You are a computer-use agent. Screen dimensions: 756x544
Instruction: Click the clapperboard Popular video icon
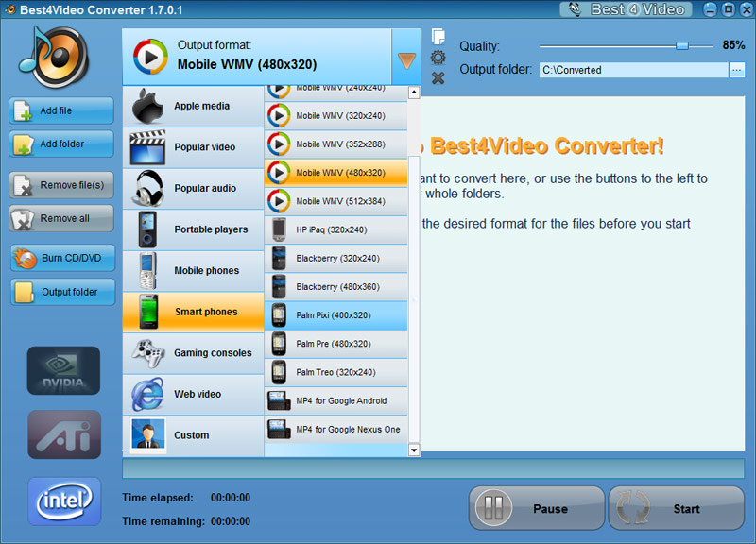pos(147,147)
